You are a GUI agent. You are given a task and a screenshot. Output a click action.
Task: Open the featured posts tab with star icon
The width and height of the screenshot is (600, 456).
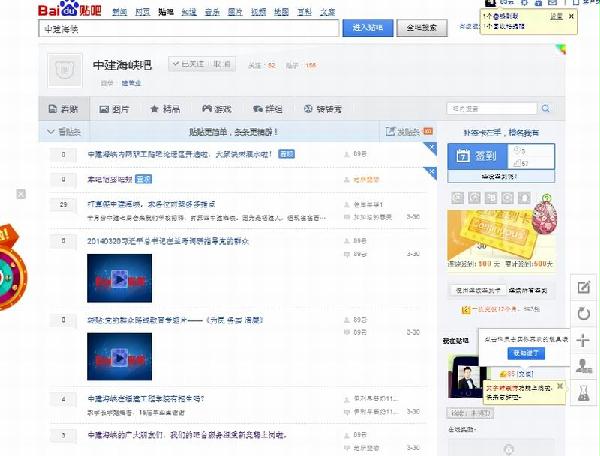[165, 108]
